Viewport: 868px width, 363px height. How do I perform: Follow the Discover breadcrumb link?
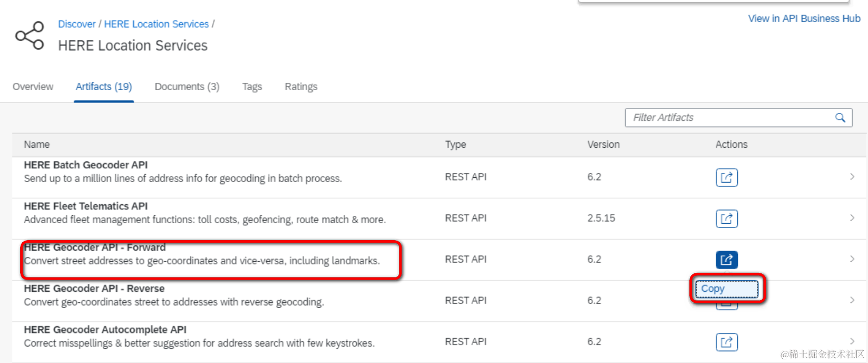coord(77,24)
